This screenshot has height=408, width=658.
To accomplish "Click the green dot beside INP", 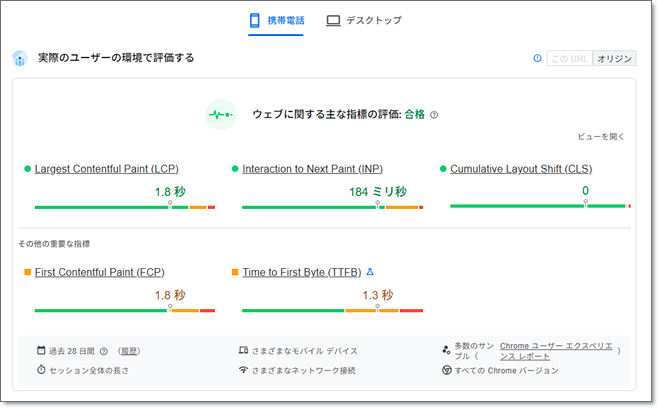I will 235,169.
